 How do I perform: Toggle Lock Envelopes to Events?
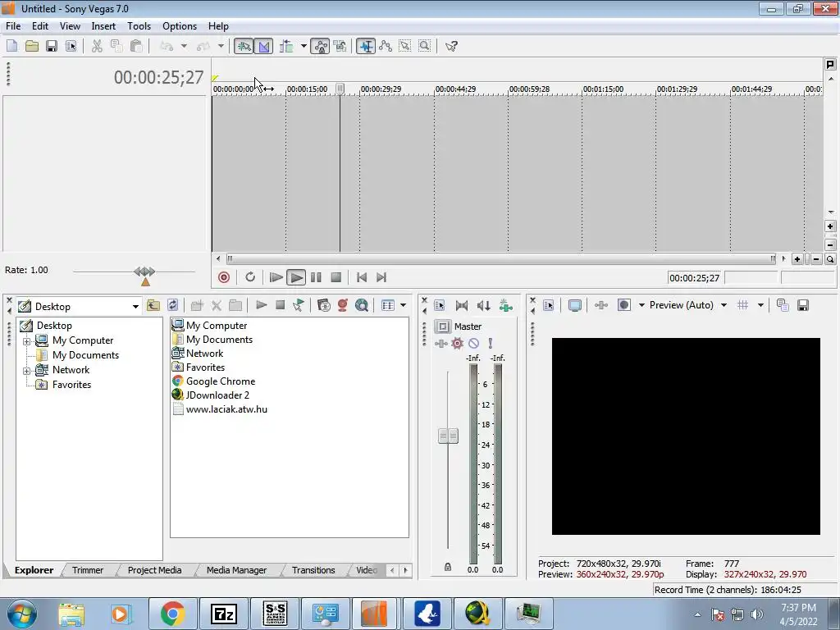point(321,46)
